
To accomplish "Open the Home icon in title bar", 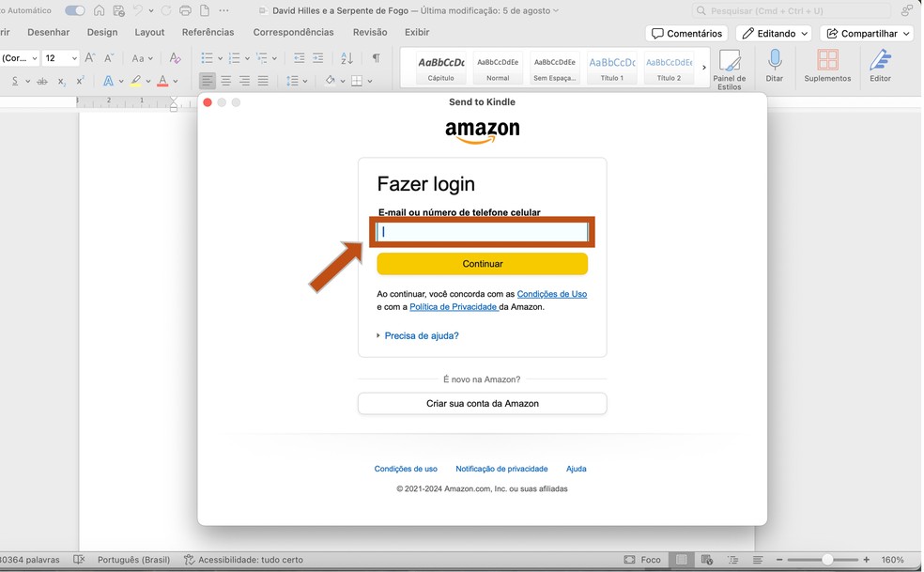I will (x=100, y=10).
